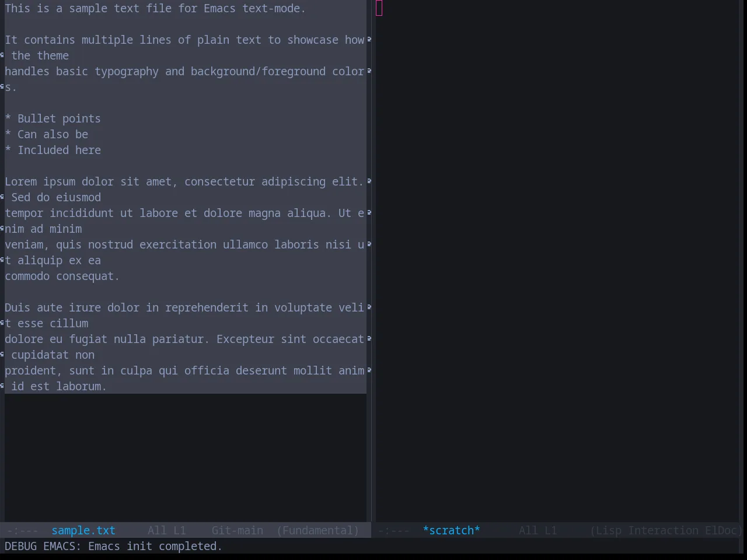Click the final text 'id est laborum.'
747x560 pixels.
[x=59, y=386]
